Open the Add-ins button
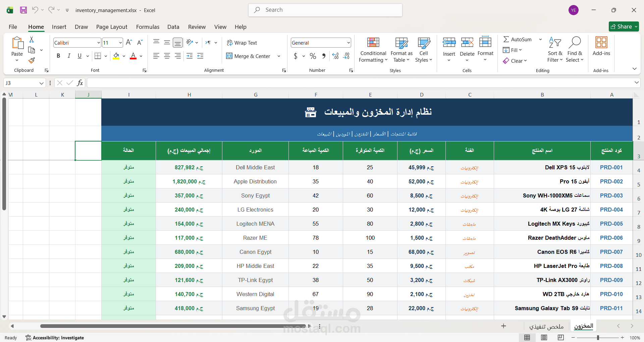 601,46
